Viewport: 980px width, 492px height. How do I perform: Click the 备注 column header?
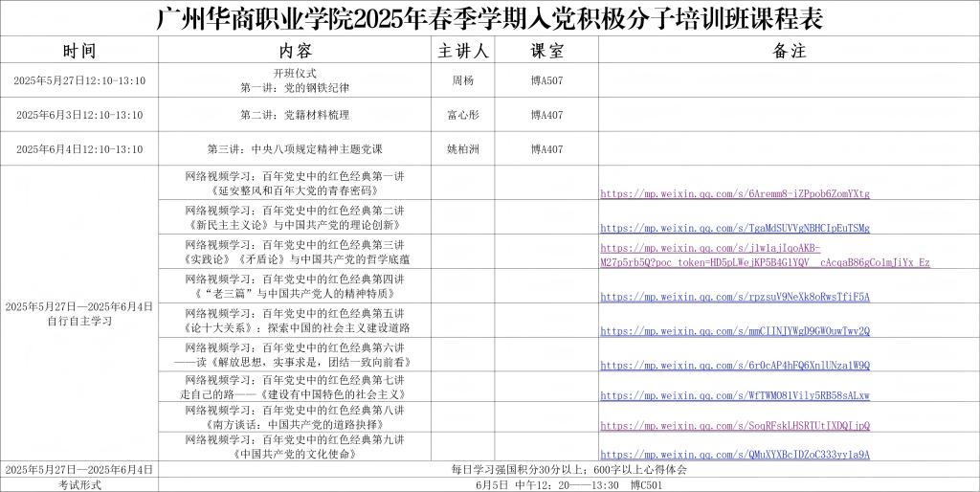pos(789,51)
